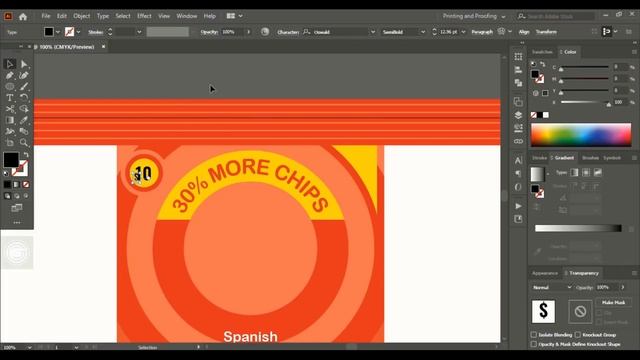Select the Ellipse shape tool
The height and width of the screenshot is (360, 640).
(10, 87)
